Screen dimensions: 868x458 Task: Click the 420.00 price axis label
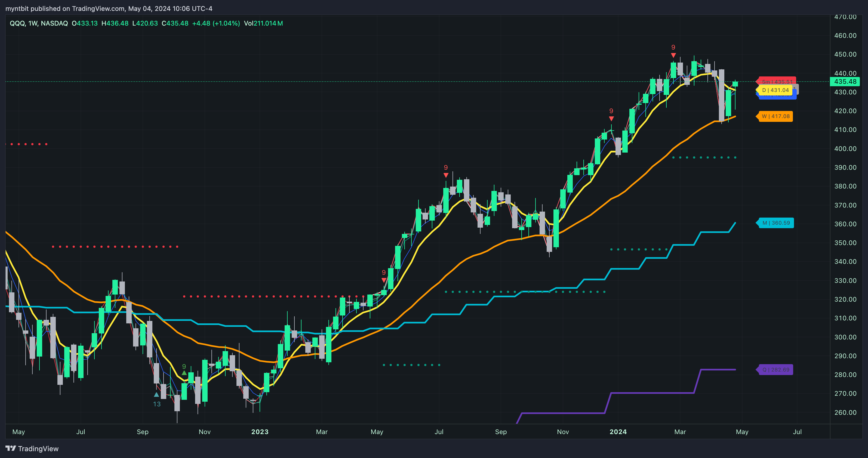(845, 111)
